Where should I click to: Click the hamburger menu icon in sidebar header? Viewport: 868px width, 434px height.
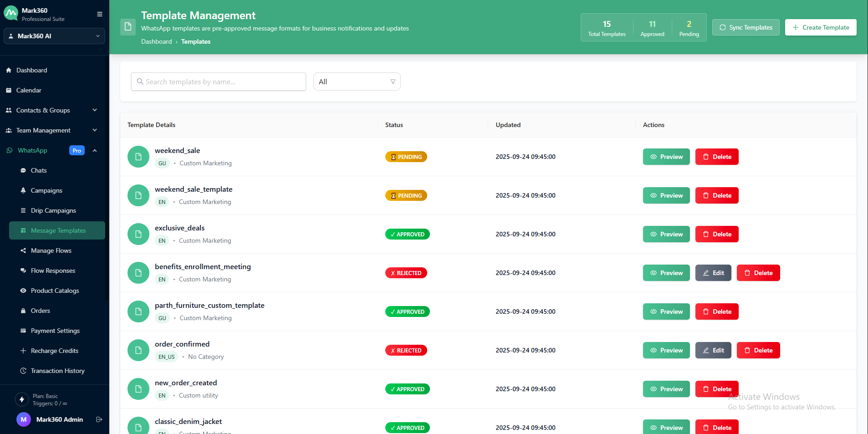99,14
